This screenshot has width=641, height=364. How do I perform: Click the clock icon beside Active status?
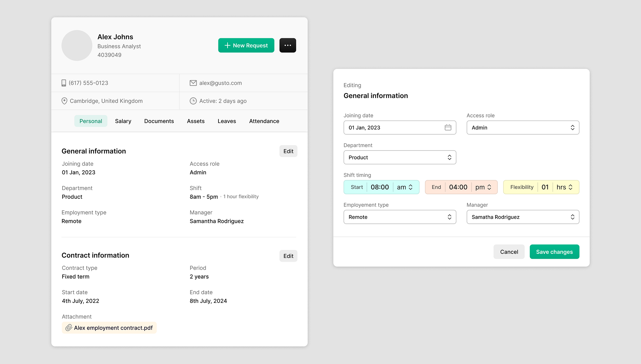[193, 101]
